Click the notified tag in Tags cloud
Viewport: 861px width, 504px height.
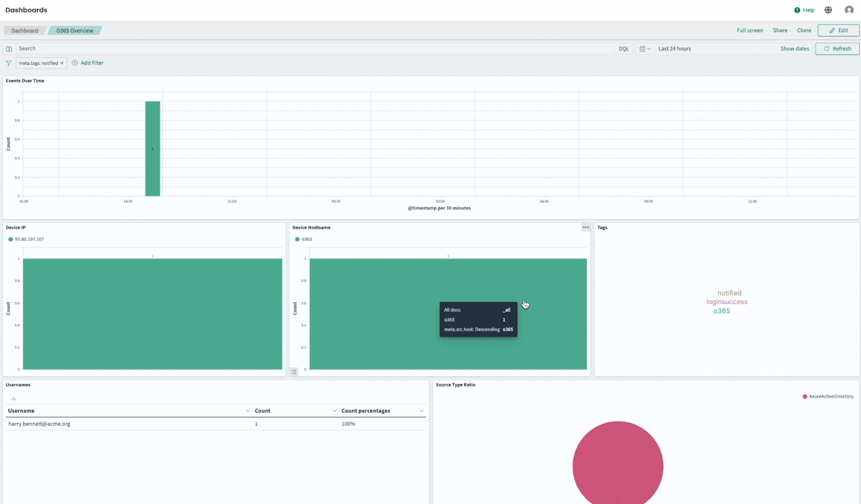(729, 293)
